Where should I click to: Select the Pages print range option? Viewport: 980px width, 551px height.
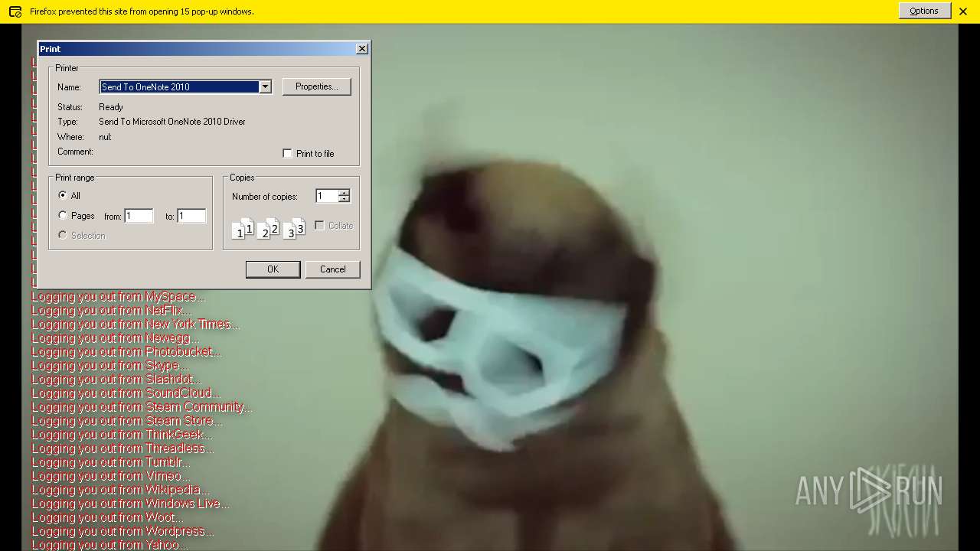coord(63,216)
